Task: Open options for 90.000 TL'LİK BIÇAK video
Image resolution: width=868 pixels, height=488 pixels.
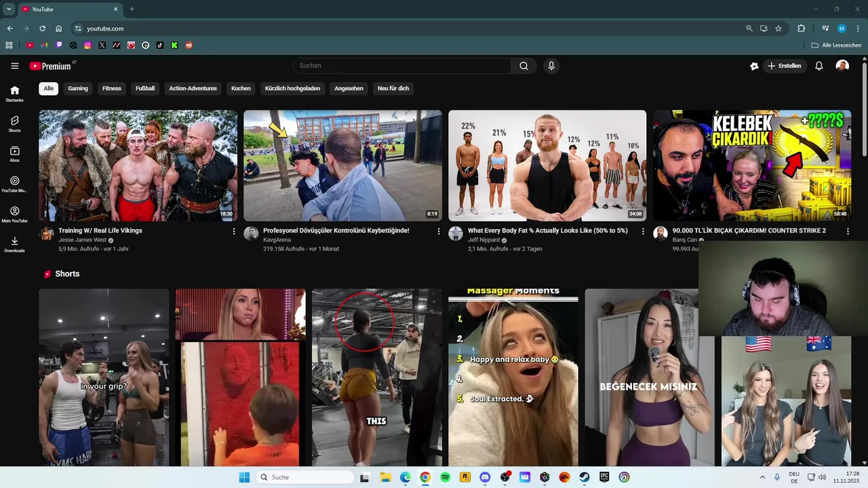Action: pos(848,231)
